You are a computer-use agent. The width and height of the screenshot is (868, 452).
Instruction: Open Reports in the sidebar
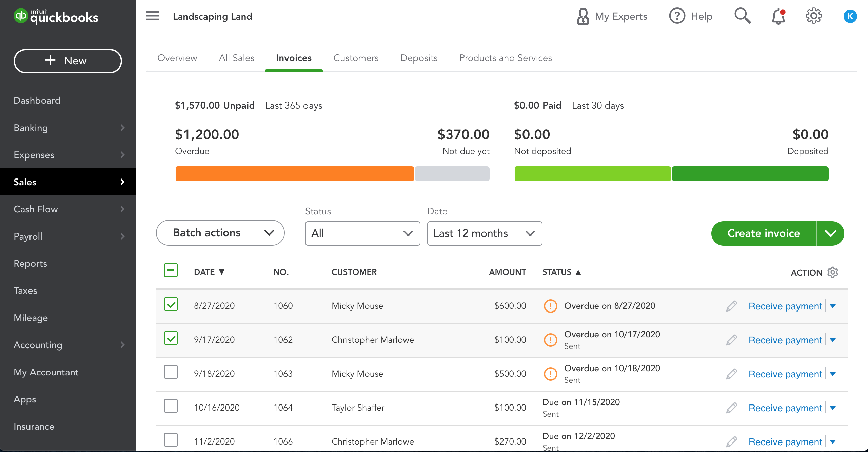point(30,264)
